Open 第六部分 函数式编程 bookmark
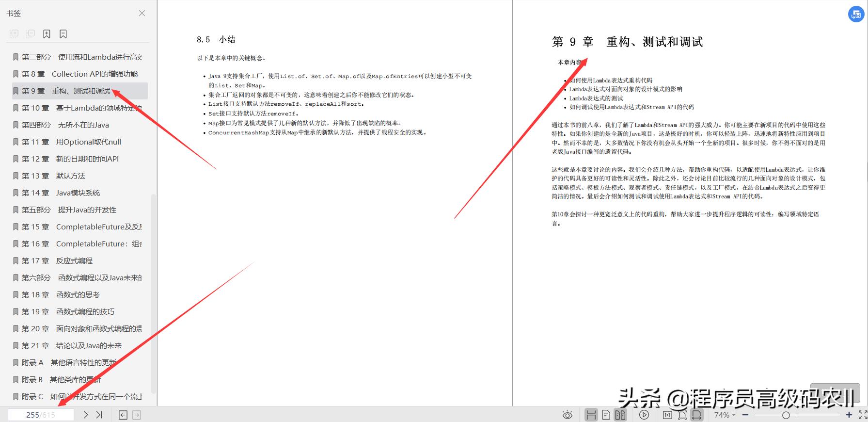The height and width of the screenshot is (422, 868). (80, 278)
